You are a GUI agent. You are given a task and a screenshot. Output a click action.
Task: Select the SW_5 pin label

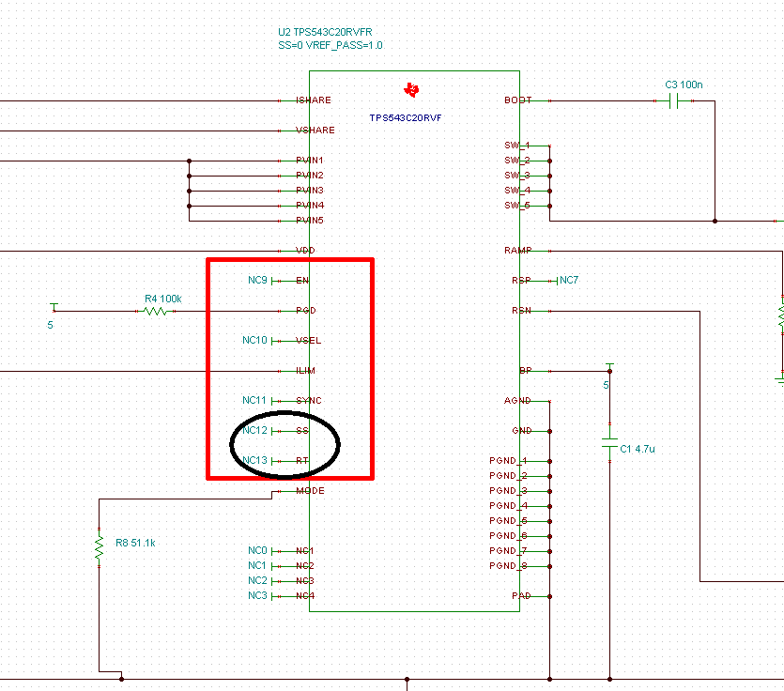[x=517, y=205]
